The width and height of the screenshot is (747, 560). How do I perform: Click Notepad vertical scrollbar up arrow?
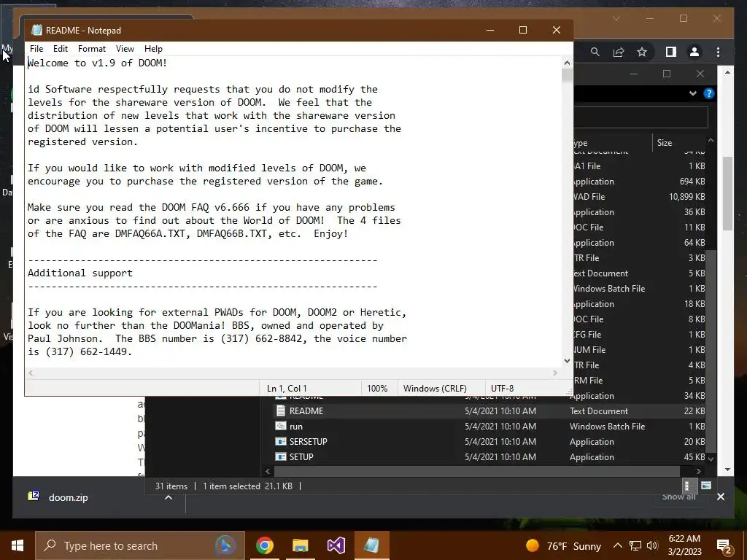click(x=567, y=63)
